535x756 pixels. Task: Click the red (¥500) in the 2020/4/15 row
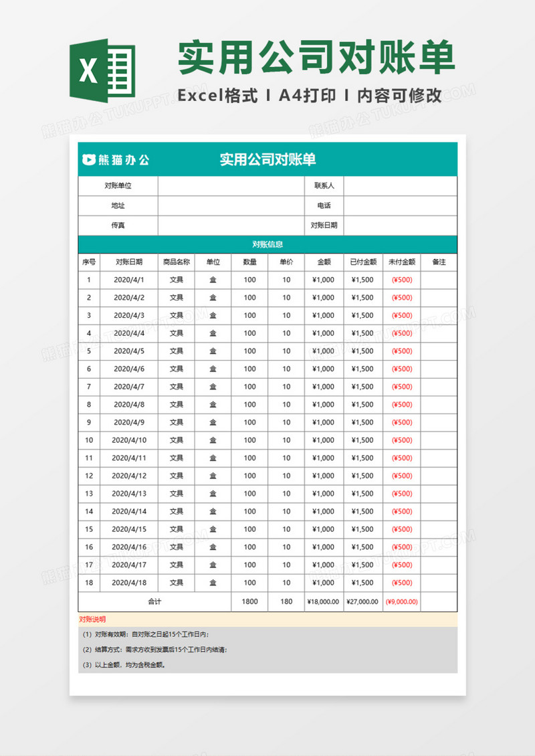point(402,529)
